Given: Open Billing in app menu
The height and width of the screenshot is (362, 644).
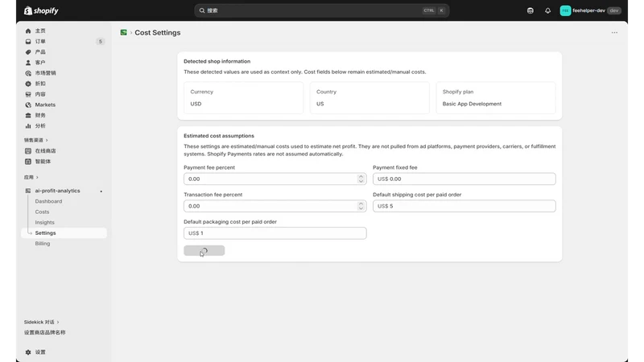Looking at the screenshot, I should coord(43,244).
